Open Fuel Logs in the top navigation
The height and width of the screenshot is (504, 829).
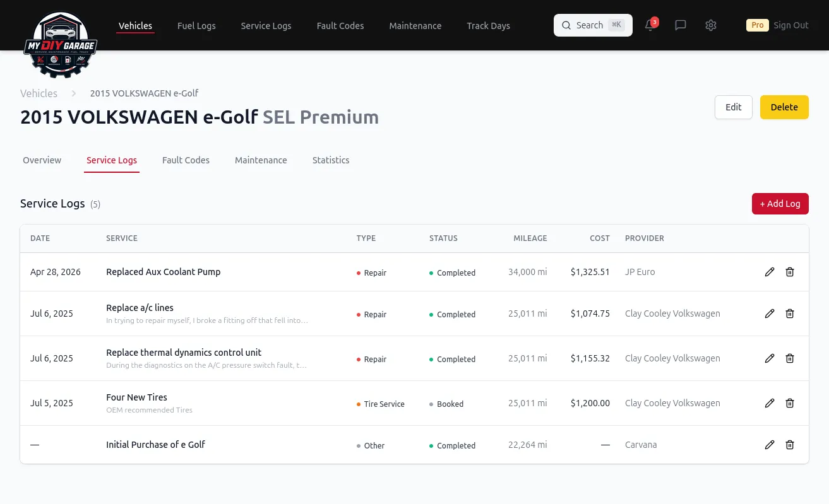point(196,26)
